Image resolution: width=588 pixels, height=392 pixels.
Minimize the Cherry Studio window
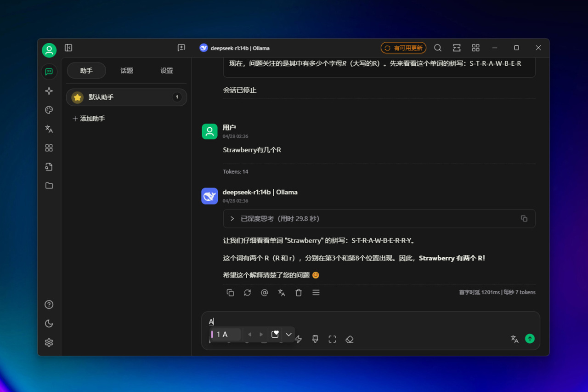[495, 48]
